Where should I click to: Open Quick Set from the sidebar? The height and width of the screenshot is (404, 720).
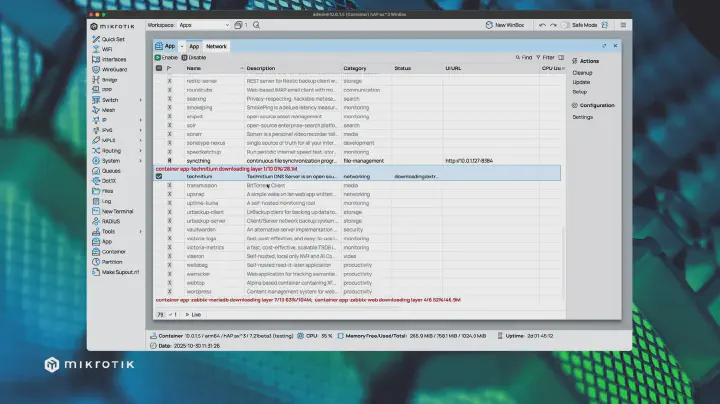coord(108,39)
